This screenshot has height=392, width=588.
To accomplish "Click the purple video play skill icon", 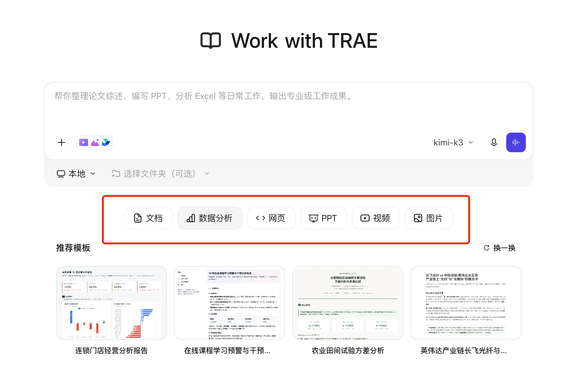I will [84, 142].
